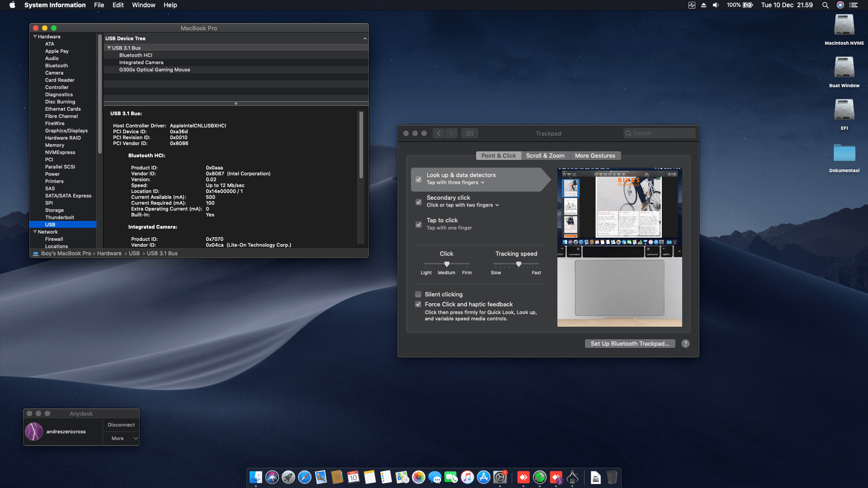Image resolution: width=868 pixels, height=488 pixels.
Task: Click the Trackpad help question-mark button
Action: 685,343
